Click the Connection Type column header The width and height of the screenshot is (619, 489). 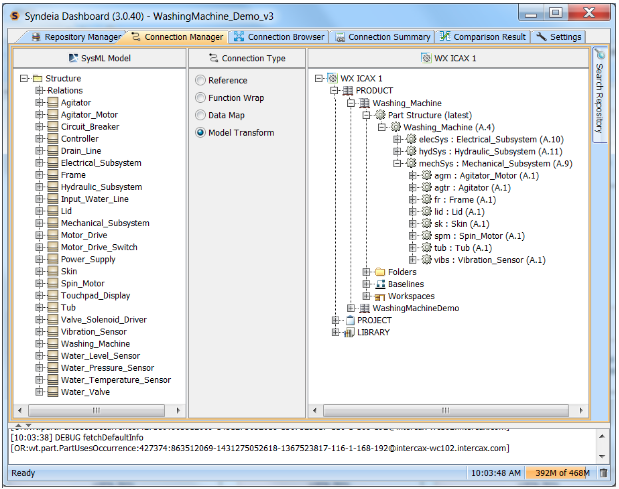point(247,58)
